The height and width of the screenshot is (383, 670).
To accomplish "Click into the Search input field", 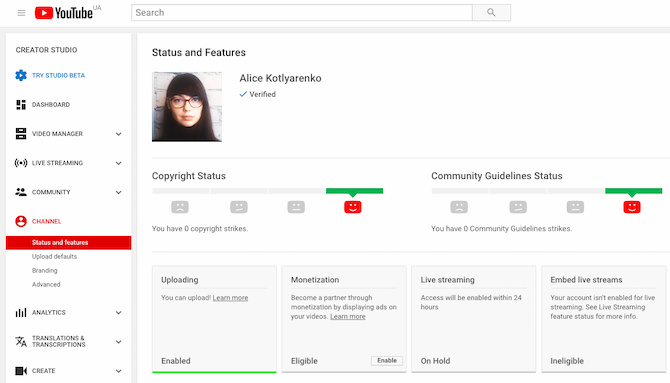I will 302,13.
